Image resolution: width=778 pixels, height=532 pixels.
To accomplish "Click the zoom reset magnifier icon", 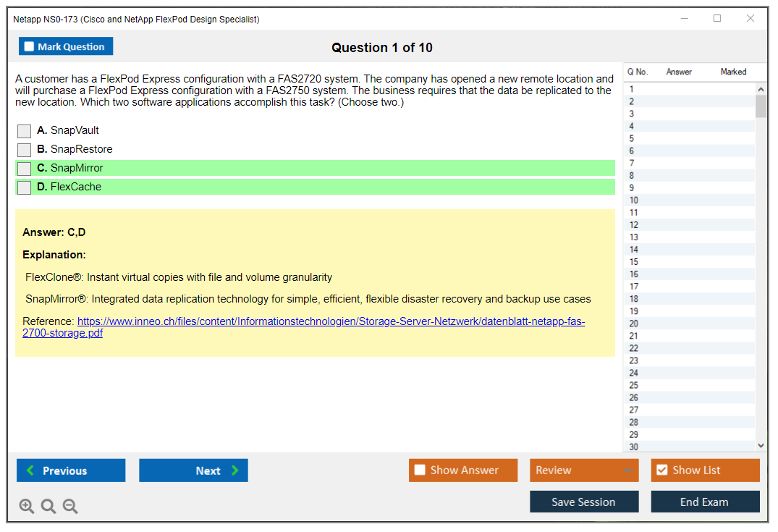I will click(48, 507).
